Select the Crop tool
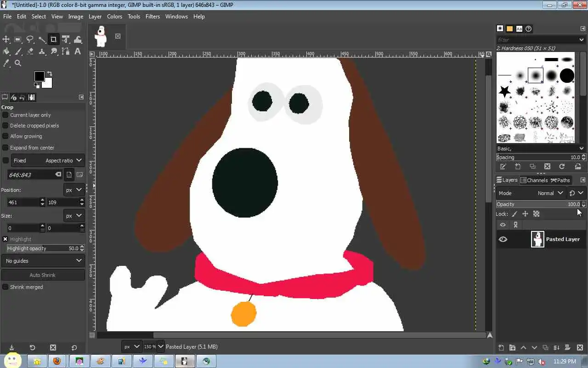 click(x=54, y=40)
